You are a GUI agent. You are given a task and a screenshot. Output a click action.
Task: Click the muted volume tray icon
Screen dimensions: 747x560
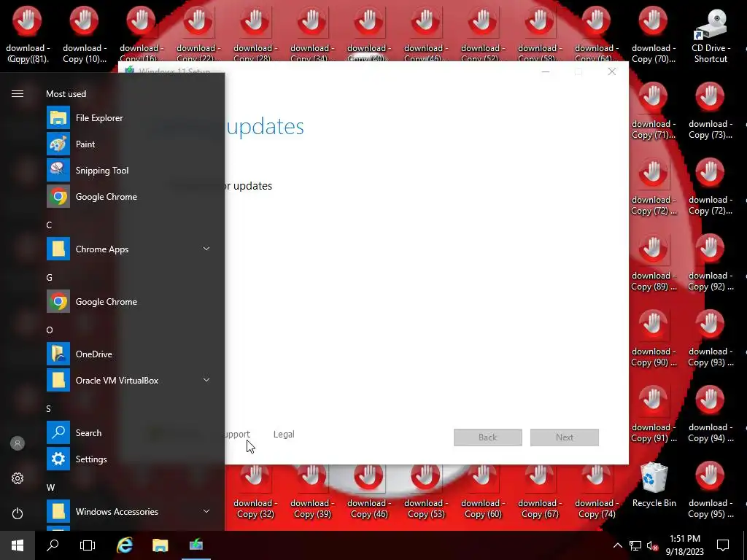652,545
